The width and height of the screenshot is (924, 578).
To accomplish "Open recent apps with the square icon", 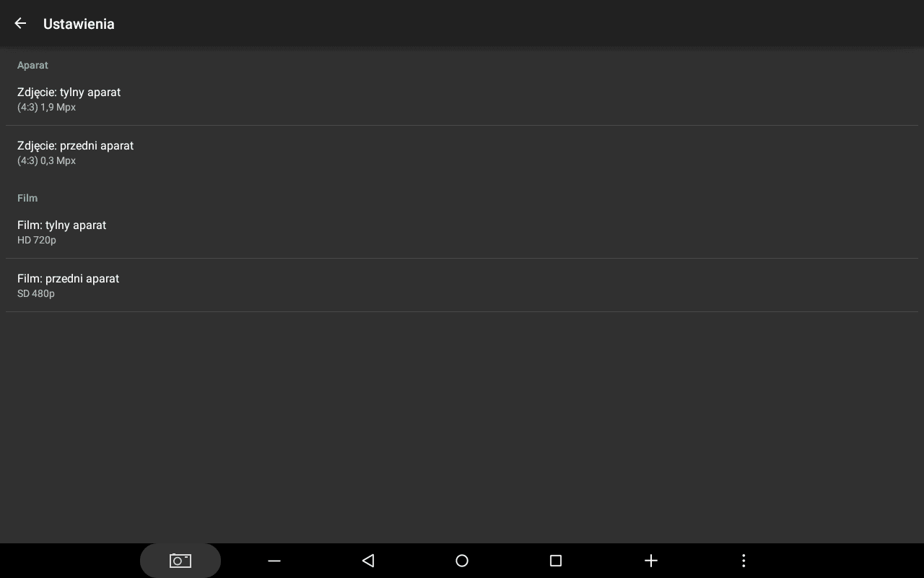I will (x=556, y=561).
